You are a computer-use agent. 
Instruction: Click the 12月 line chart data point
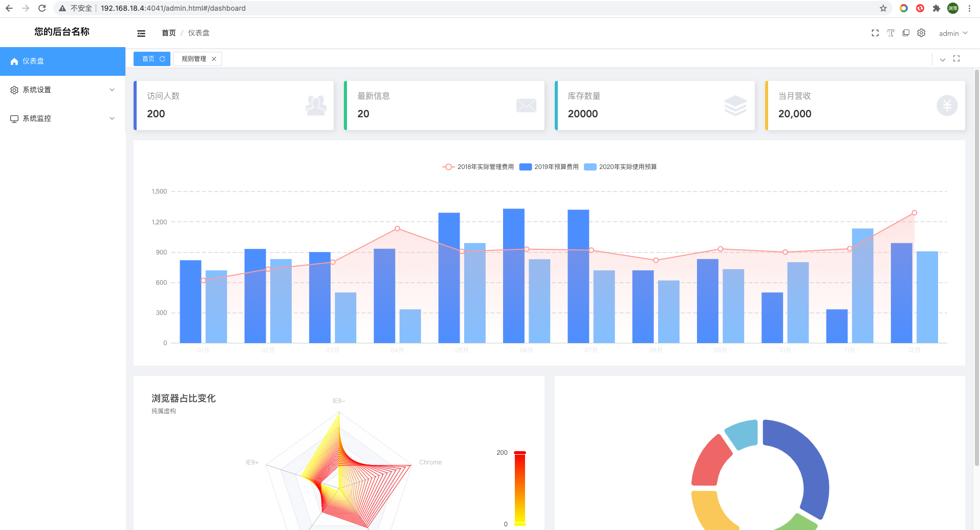click(x=914, y=213)
